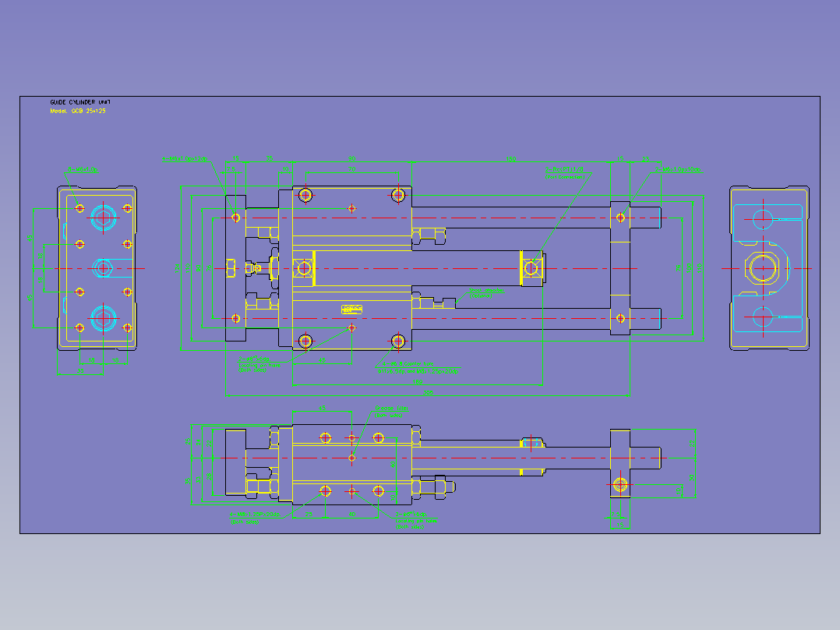The height and width of the screenshot is (630, 840).
Task: Click the 'Model. GCB 25×125' label
Action: pyautogui.click(x=78, y=111)
